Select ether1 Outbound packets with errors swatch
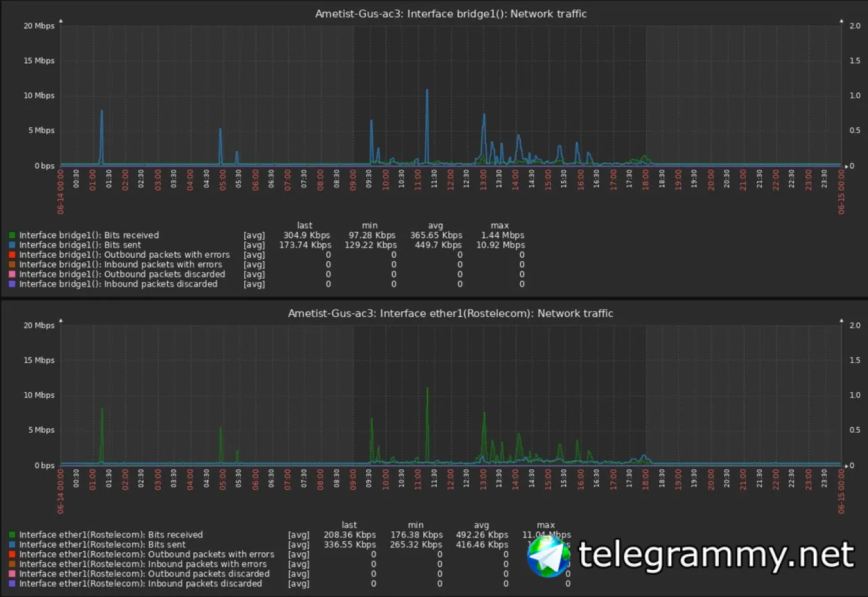The height and width of the screenshot is (597, 868). point(13,554)
